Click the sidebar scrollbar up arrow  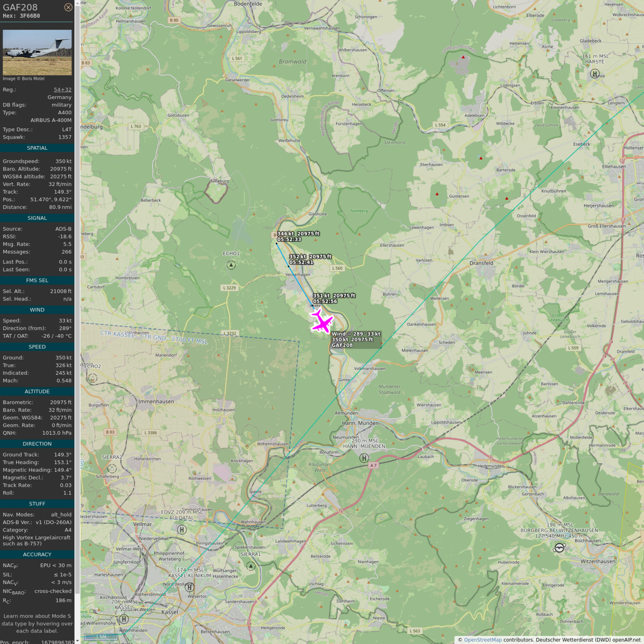tap(77, 3)
